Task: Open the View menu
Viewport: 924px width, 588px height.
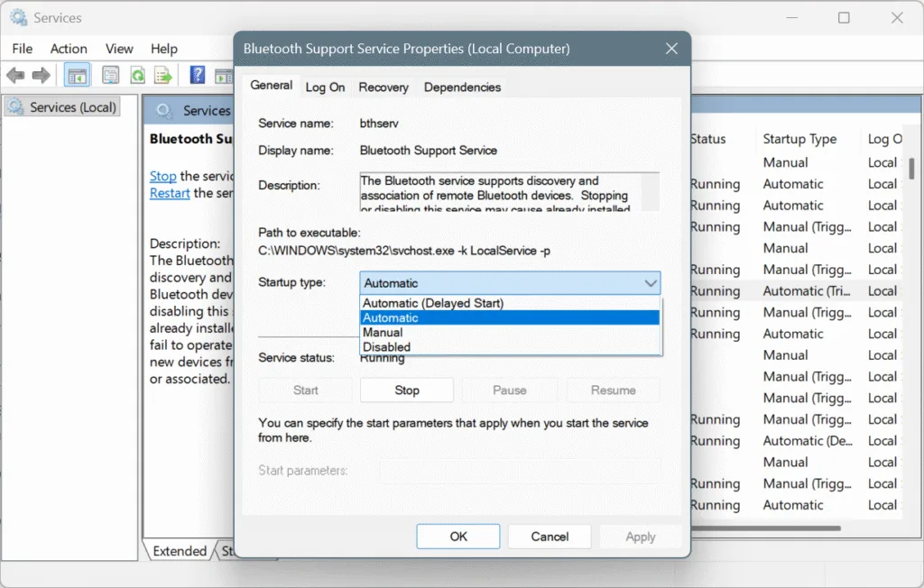Action: click(118, 49)
